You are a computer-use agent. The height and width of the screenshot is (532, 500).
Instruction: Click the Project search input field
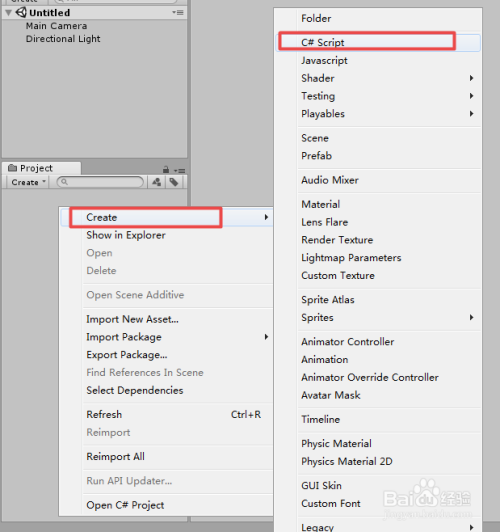tap(100, 182)
